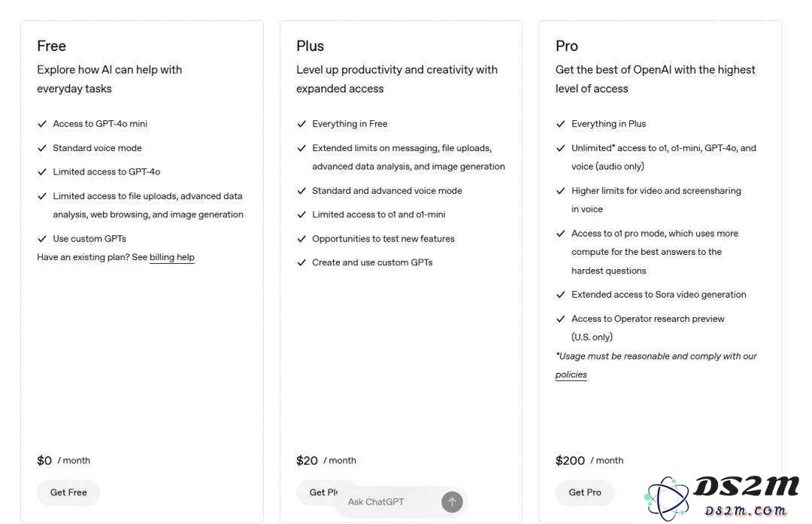Click the checkmark beside Extended access to Sora

[x=560, y=295]
